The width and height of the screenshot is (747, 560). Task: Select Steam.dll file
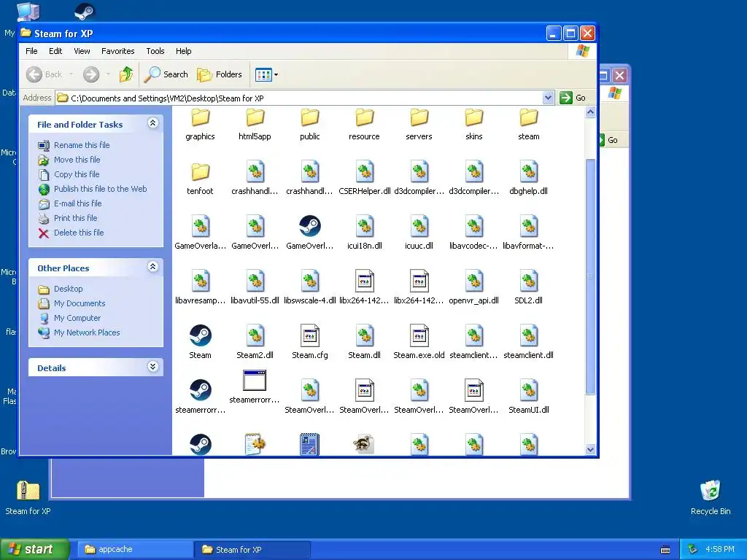pyautogui.click(x=365, y=343)
